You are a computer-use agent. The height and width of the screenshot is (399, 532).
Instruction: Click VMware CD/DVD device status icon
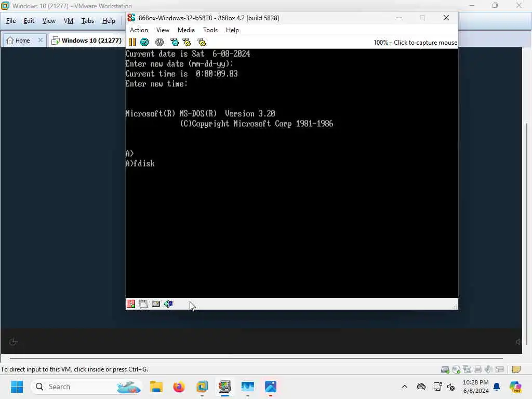click(x=456, y=369)
